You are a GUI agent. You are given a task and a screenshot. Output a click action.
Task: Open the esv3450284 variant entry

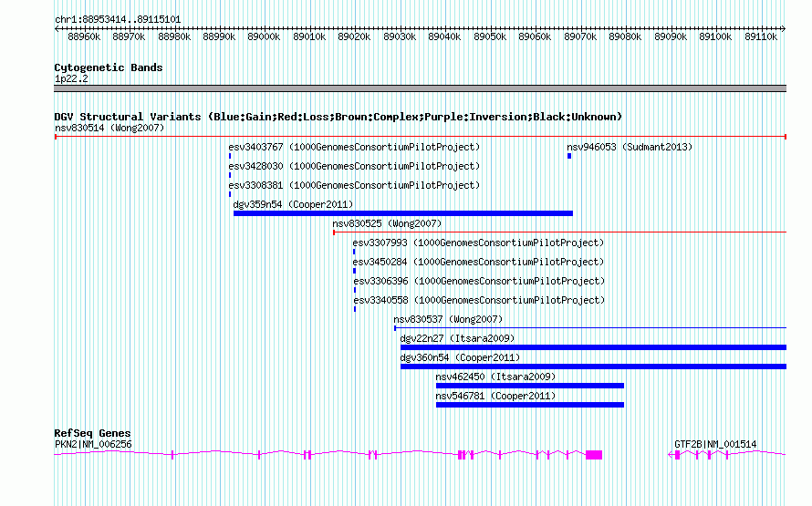[x=478, y=262]
